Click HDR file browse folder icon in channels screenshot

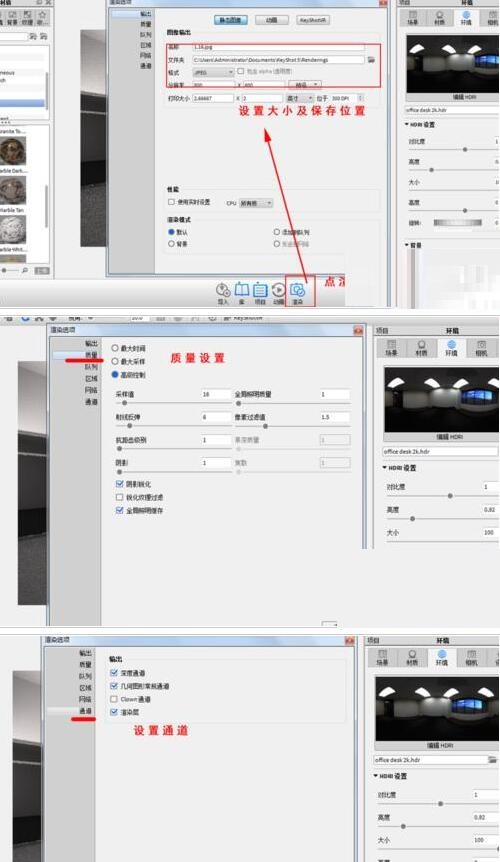coord(492,760)
